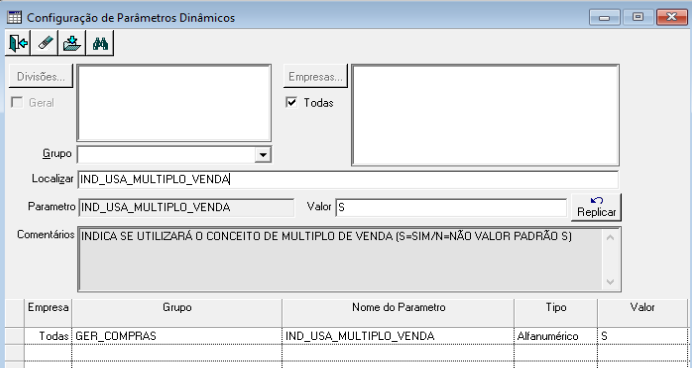The image size is (692, 368).
Task: Select the GER_COMPRAS grid cell
Action: pos(177,336)
